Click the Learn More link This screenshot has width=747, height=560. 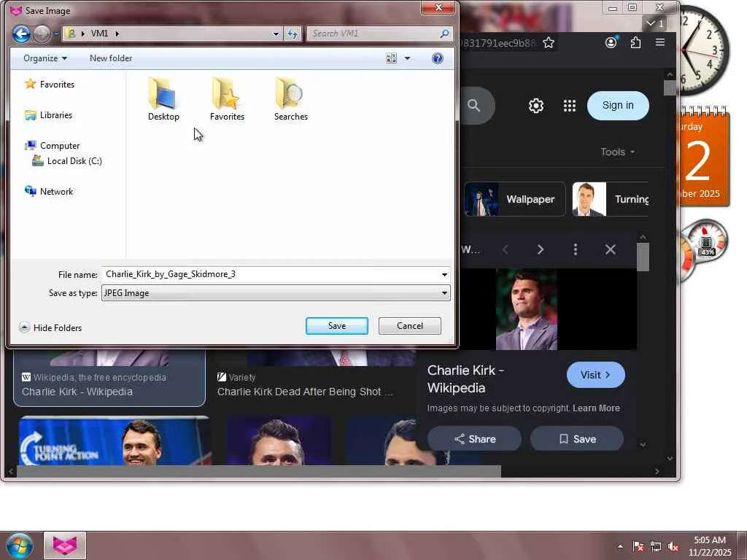click(x=596, y=408)
